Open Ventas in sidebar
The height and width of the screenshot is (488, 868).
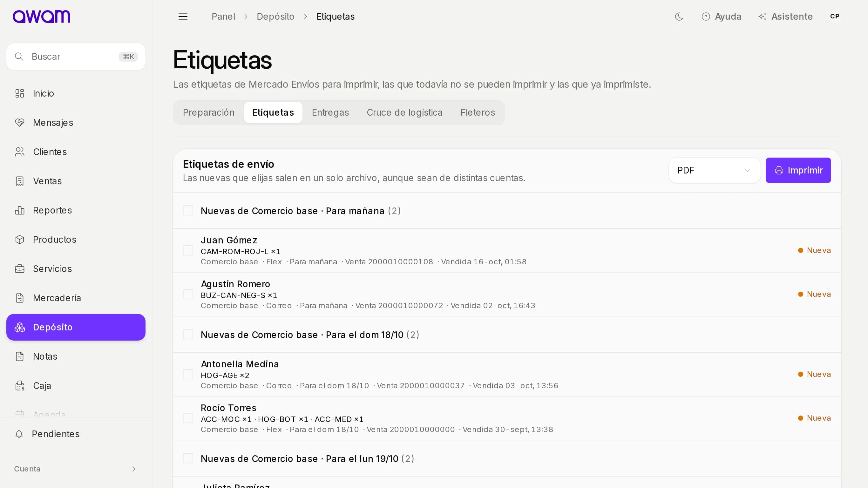pos(76,181)
